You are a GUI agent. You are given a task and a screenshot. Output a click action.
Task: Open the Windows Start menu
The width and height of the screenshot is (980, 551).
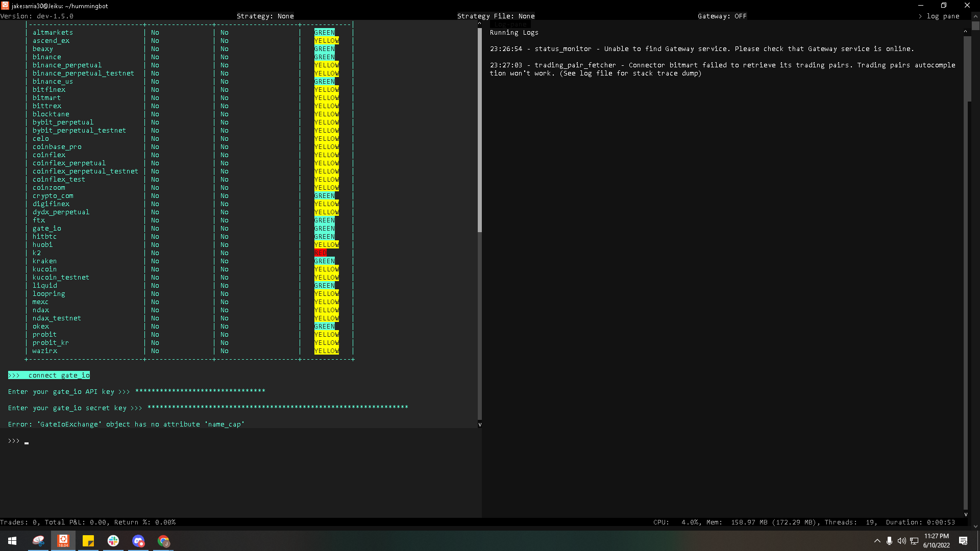tap(12, 541)
